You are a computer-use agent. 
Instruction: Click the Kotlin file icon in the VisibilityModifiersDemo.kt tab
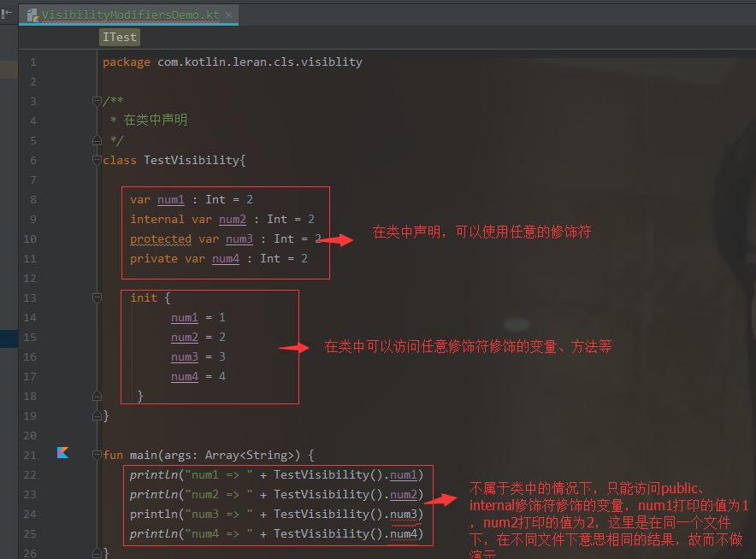tap(32, 15)
